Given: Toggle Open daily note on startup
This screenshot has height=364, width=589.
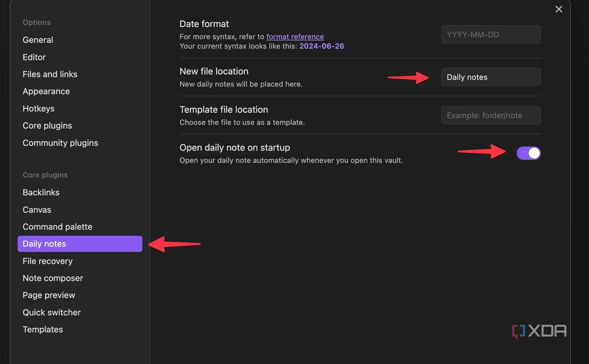Looking at the screenshot, I should (x=529, y=153).
